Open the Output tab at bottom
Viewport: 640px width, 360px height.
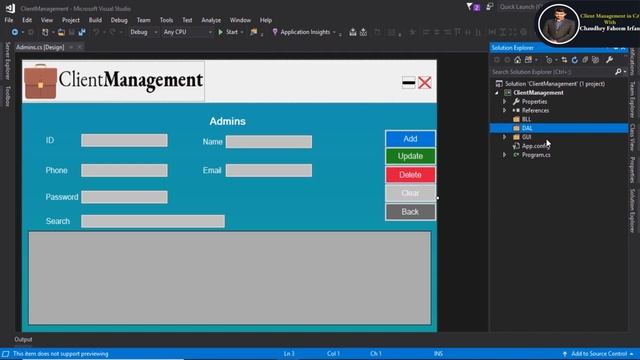23,339
